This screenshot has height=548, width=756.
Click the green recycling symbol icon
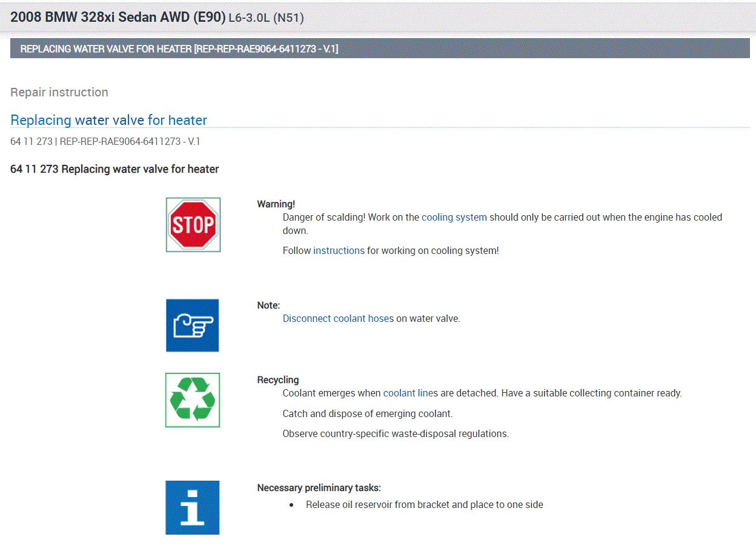click(x=193, y=400)
